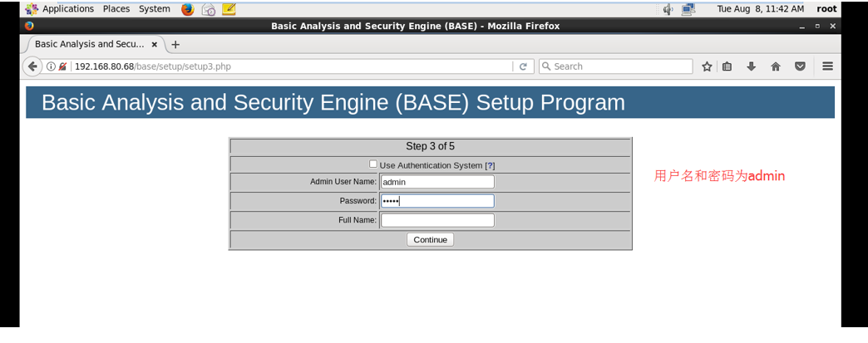Viewport: 868px width, 343px height.
Task: Click the Search box in toolbar
Action: tap(615, 66)
